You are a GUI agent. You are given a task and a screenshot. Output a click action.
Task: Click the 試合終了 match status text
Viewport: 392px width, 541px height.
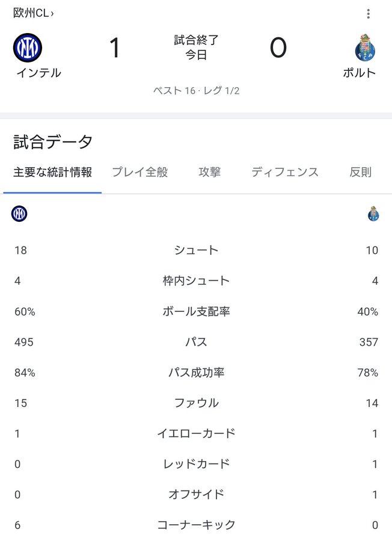(x=196, y=40)
